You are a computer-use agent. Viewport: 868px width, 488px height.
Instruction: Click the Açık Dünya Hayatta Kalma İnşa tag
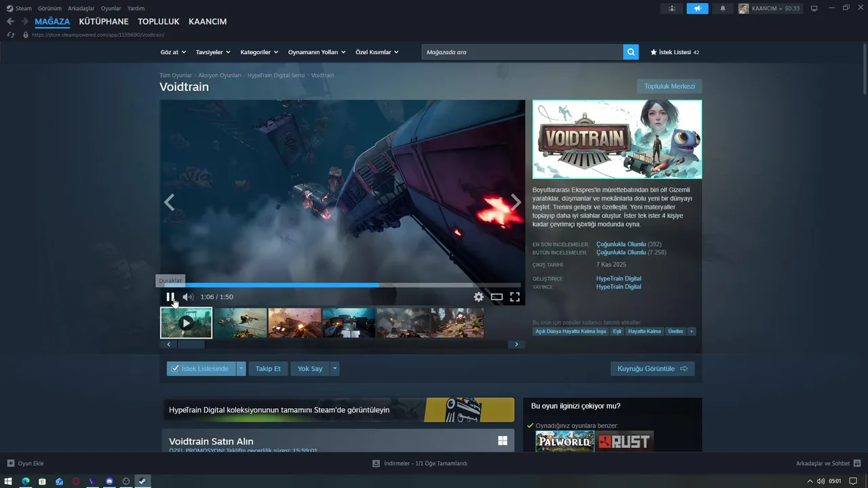pos(570,331)
